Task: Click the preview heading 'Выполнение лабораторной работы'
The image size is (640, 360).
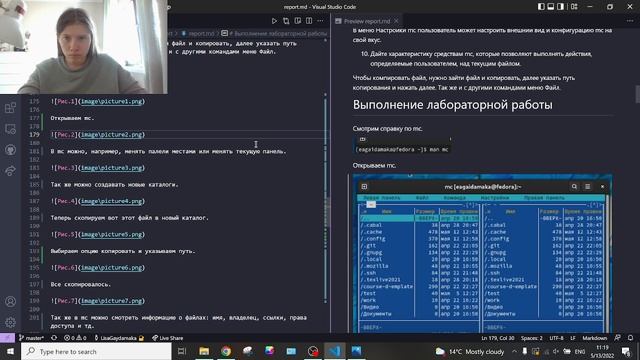Action: (452, 105)
